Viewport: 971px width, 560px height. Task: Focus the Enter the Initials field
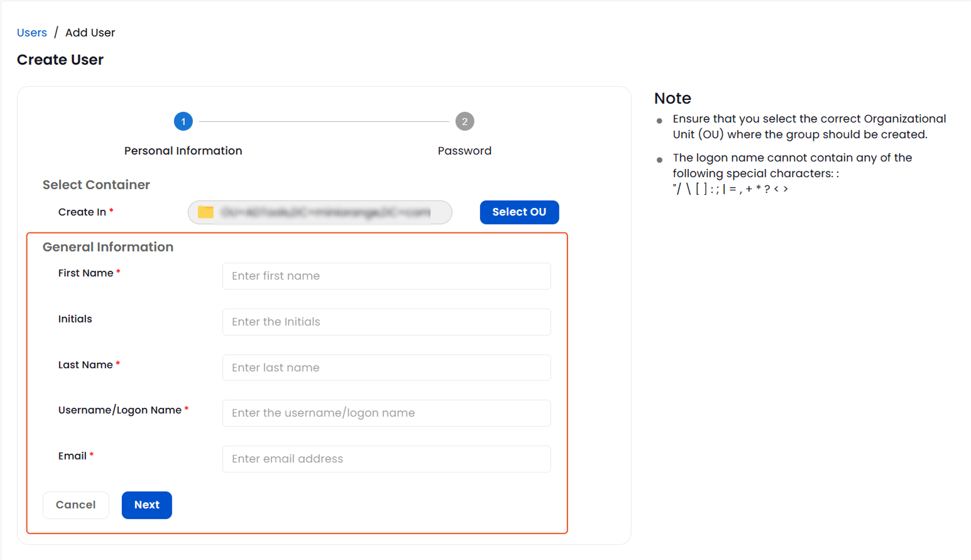(x=386, y=322)
